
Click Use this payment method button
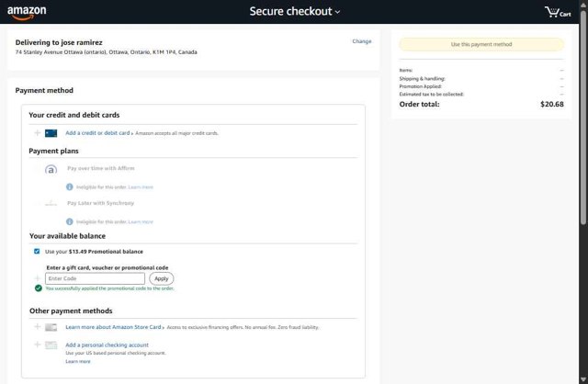(481, 44)
